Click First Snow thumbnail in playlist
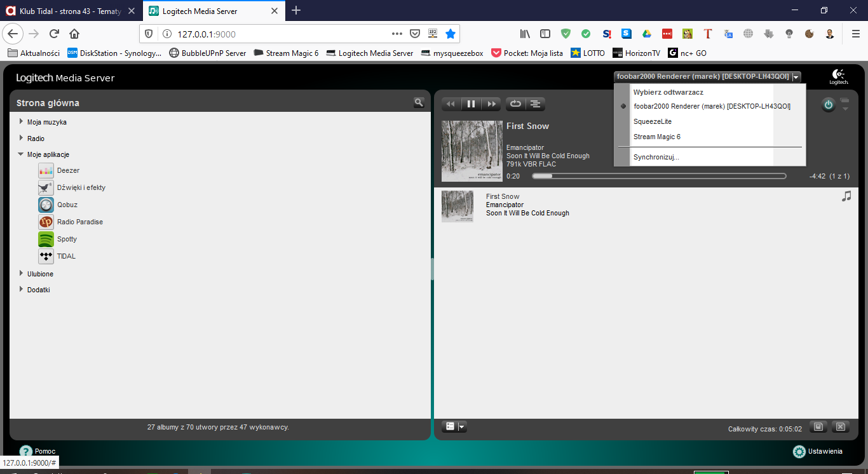 click(458, 207)
